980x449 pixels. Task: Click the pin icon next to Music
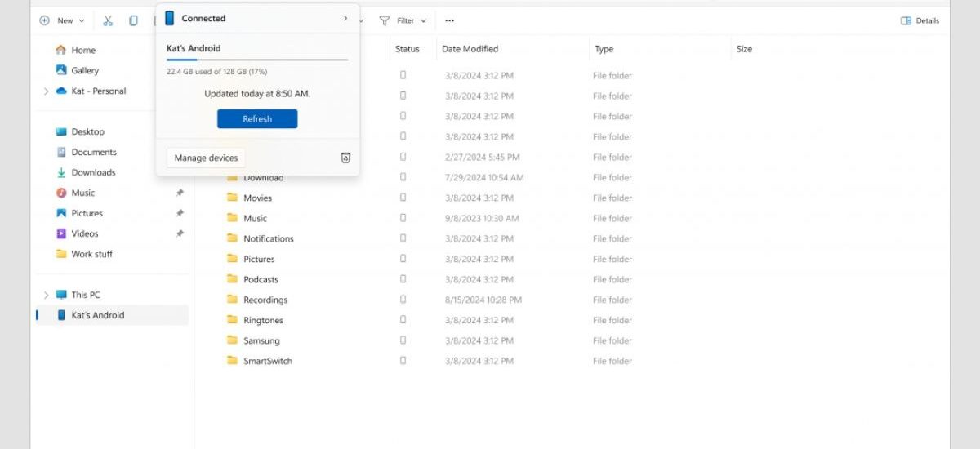click(180, 193)
